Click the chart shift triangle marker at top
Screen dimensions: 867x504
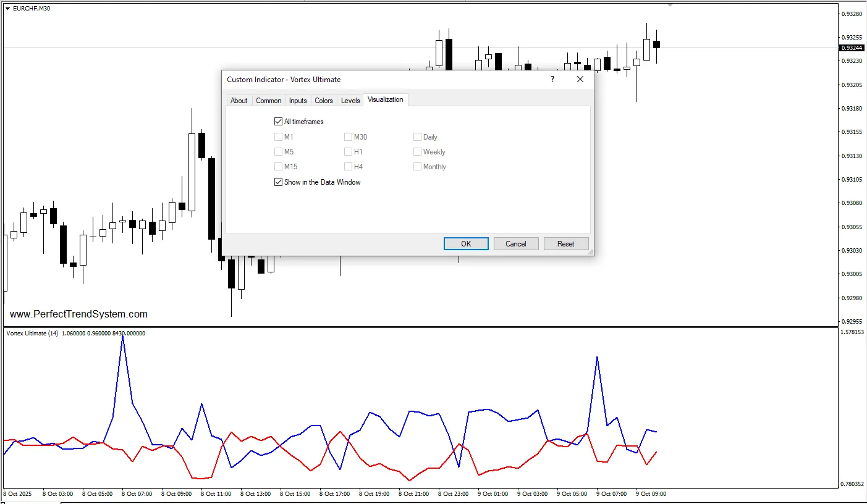coord(670,5)
